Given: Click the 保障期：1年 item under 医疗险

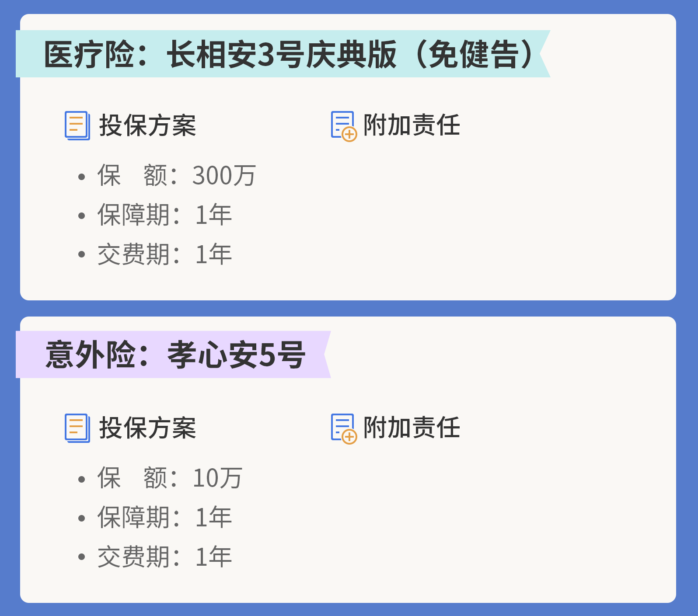Looking at the screenshot, I should click(164, 215).
